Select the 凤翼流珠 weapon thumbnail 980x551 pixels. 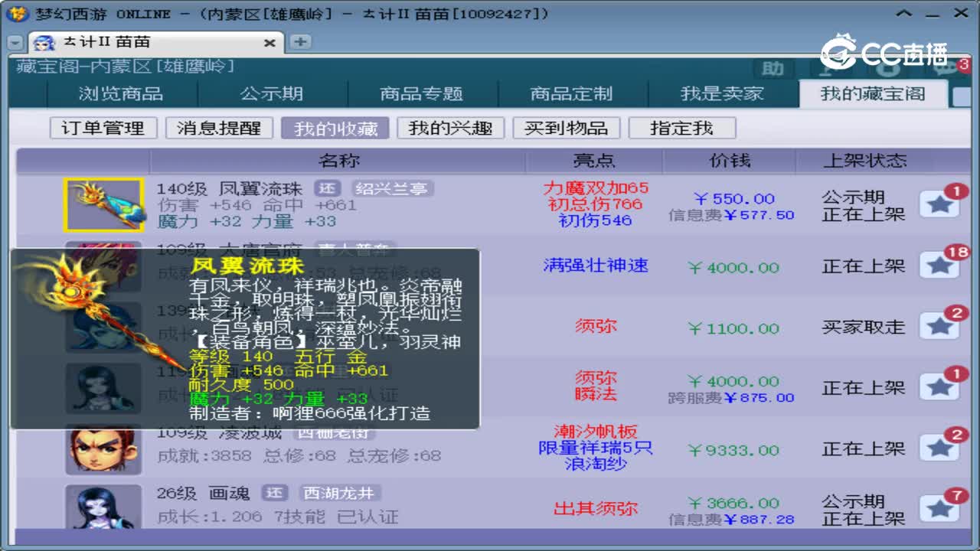104,204
